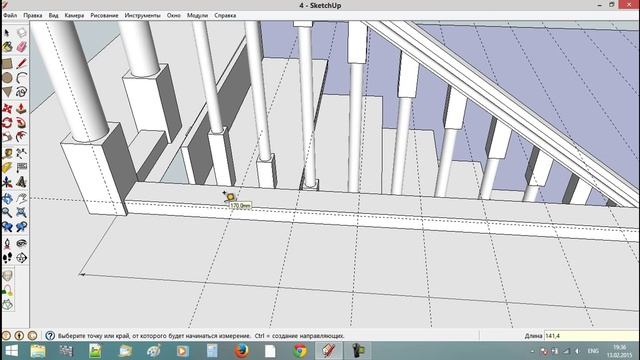The width and height of the screenshot is (640, 360).
Task: Open the Вид menu
Action: coord(53,16)
